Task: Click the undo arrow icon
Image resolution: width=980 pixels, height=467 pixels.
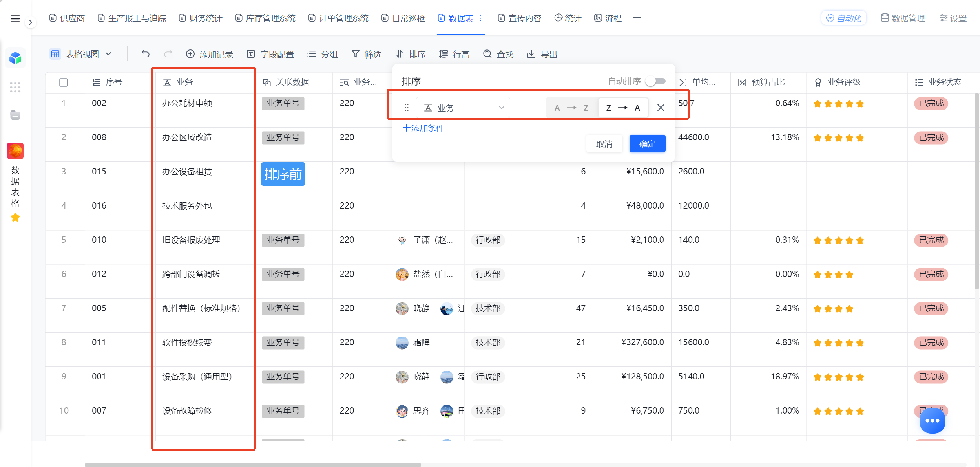Action: (146, 54)
